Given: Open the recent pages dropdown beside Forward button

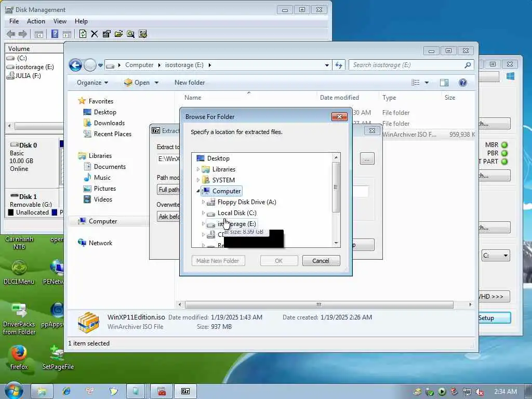Looking at the screenshot, I should 100,65.
